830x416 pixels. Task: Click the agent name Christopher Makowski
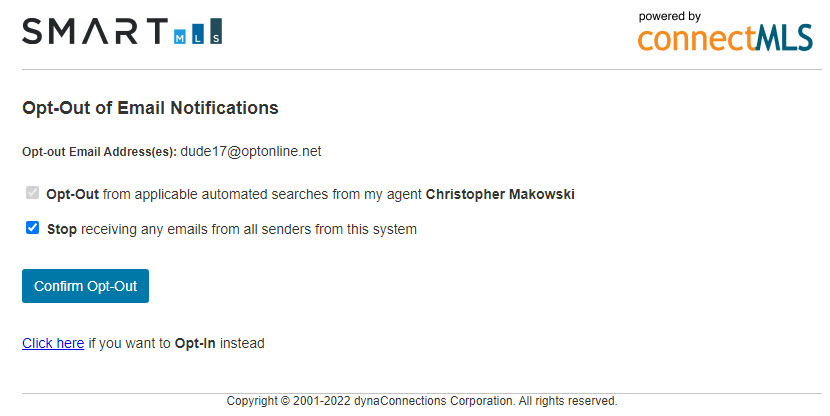500,194
